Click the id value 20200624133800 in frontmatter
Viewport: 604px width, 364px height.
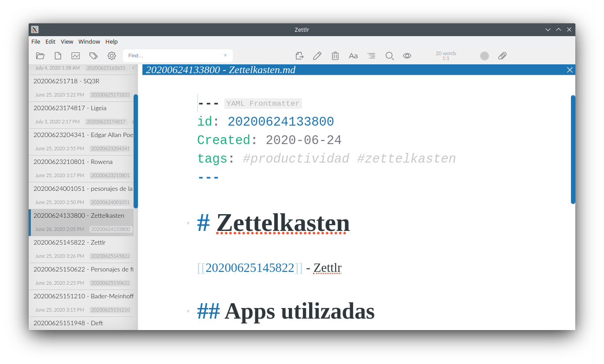[x=281, y=122]
